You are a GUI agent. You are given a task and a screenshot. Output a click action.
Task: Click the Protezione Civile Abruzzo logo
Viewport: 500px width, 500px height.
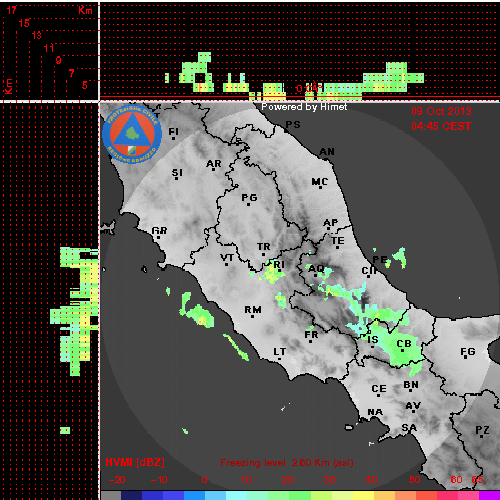[132, 135]
